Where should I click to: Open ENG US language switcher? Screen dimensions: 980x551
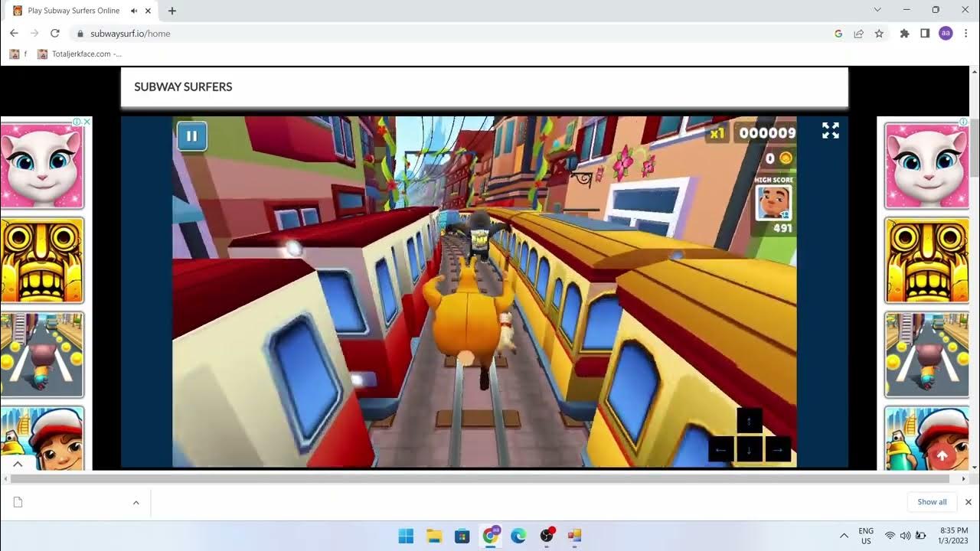[866, 536]
